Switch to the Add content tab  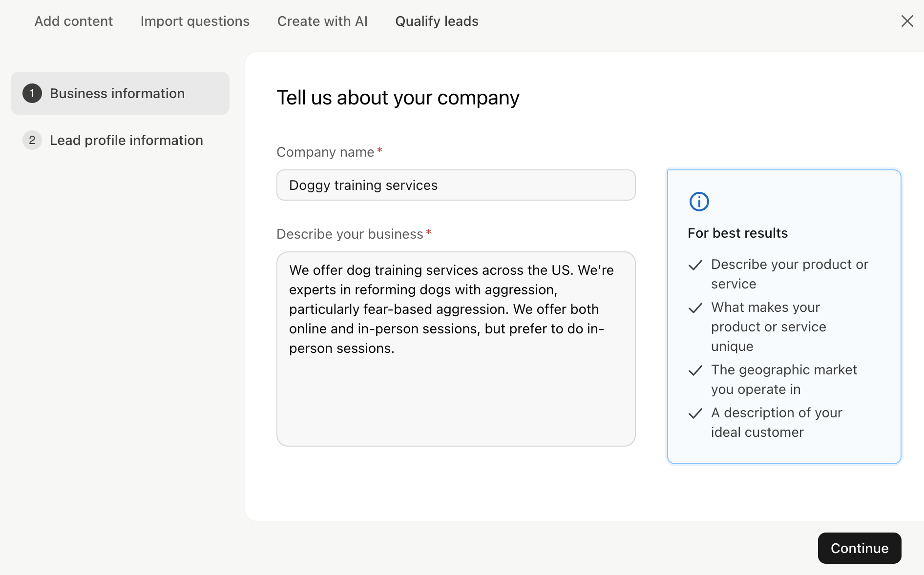[74, 21]
